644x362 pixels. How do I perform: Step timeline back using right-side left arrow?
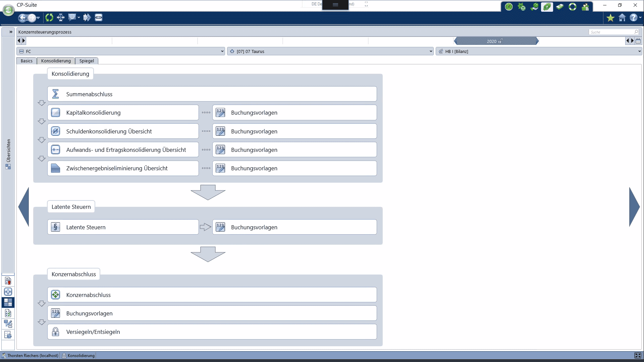point(627,41)
